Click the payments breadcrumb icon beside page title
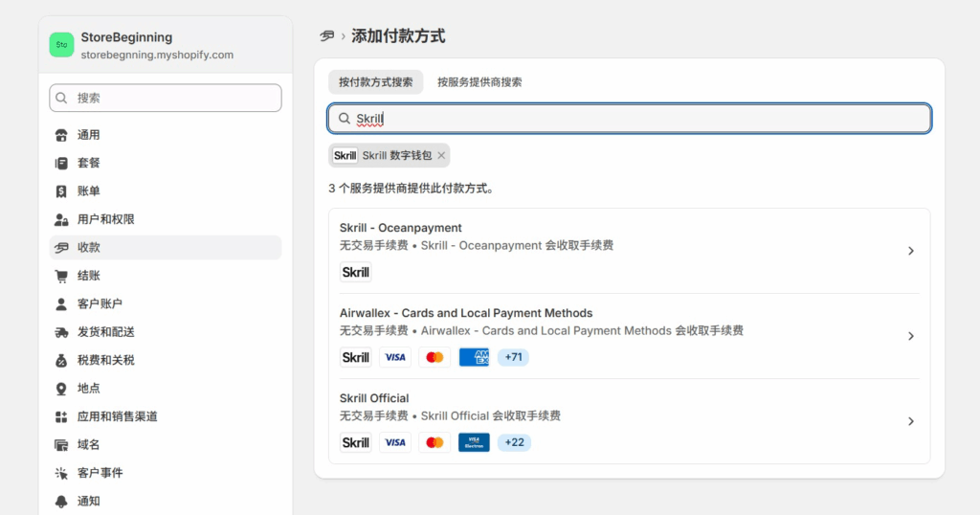Viewport: 980px width, 515px height. pos(327,36)
